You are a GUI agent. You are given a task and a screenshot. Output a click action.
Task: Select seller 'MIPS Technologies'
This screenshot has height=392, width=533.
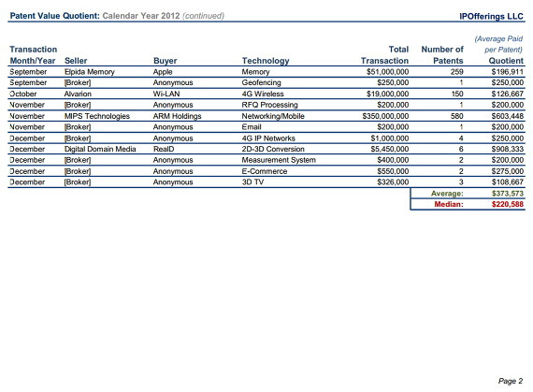pyautogui.click(x=97, y=116)
